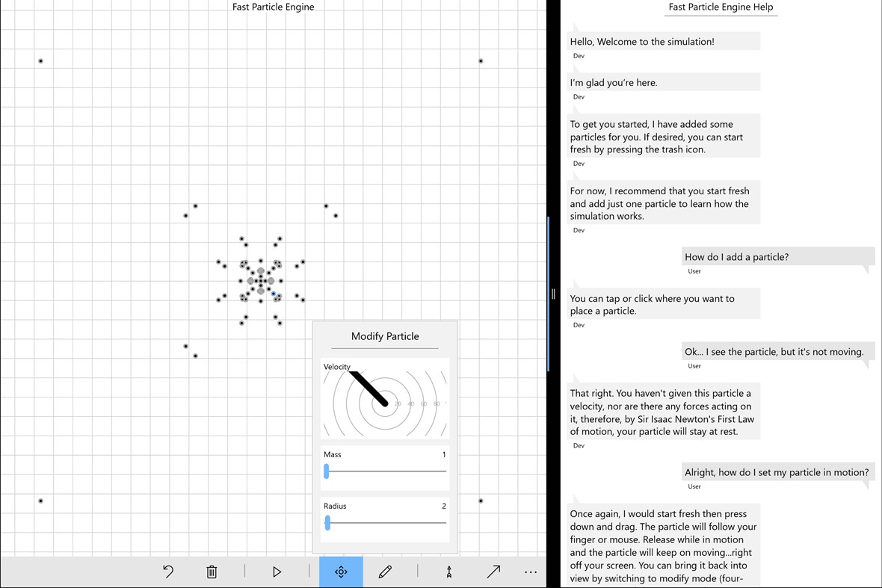Click the 'How do I add a particle?' message
Screen dimensions: 882x588
779,256
